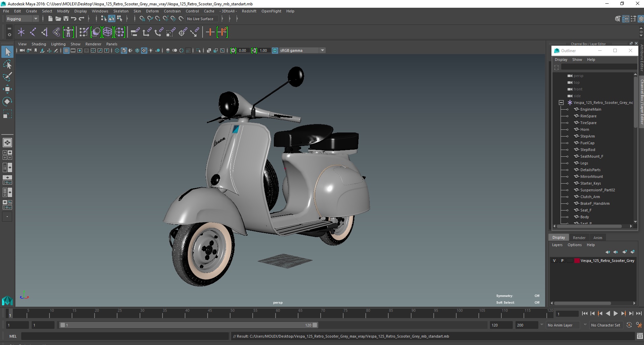Open the Redshift menu

click(249, 11)
